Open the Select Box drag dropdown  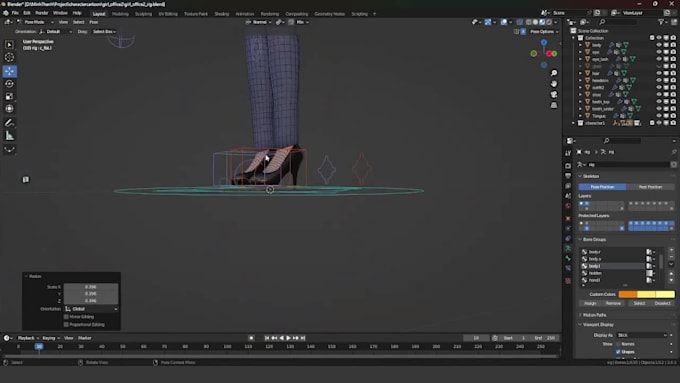coord(104,32)
